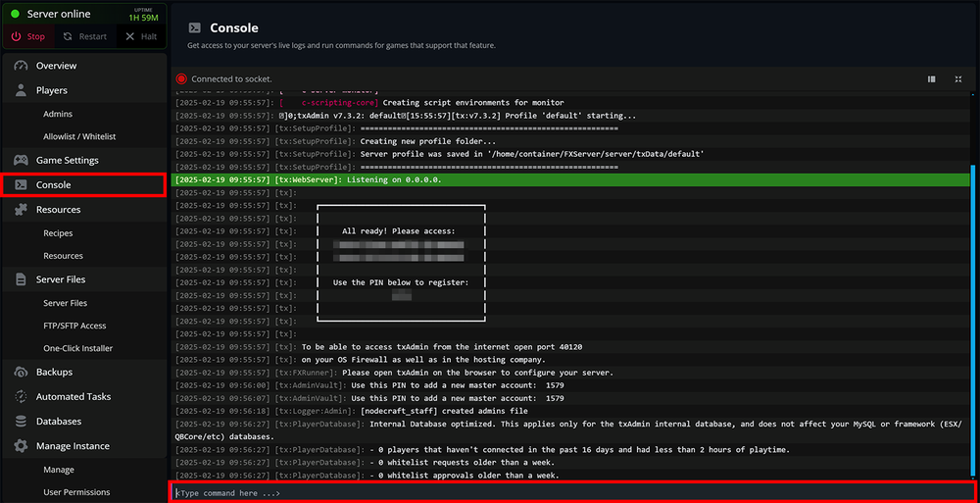Click the Game Settings gamepad icon
Screen dimensions: 980x503
[21, 160]
